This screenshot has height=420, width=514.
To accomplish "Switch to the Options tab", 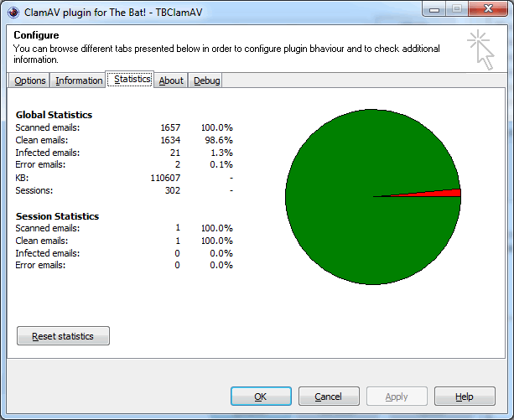I will [x=30, y=80].
